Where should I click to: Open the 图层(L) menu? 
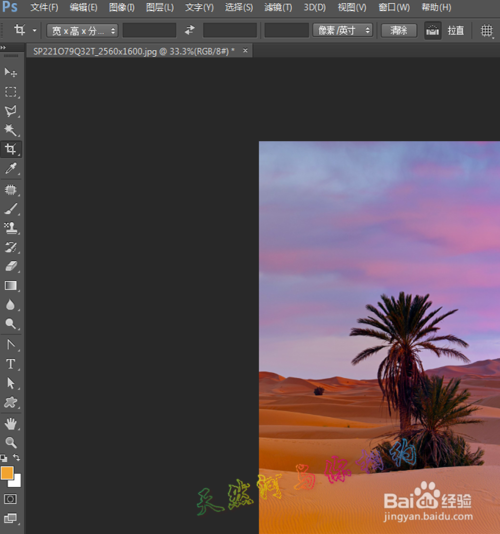[160, 7]
